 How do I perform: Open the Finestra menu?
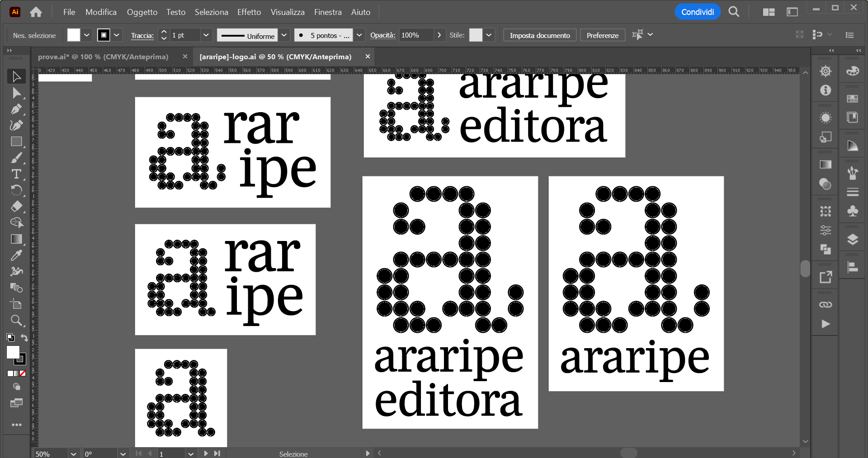click(328, 12)
